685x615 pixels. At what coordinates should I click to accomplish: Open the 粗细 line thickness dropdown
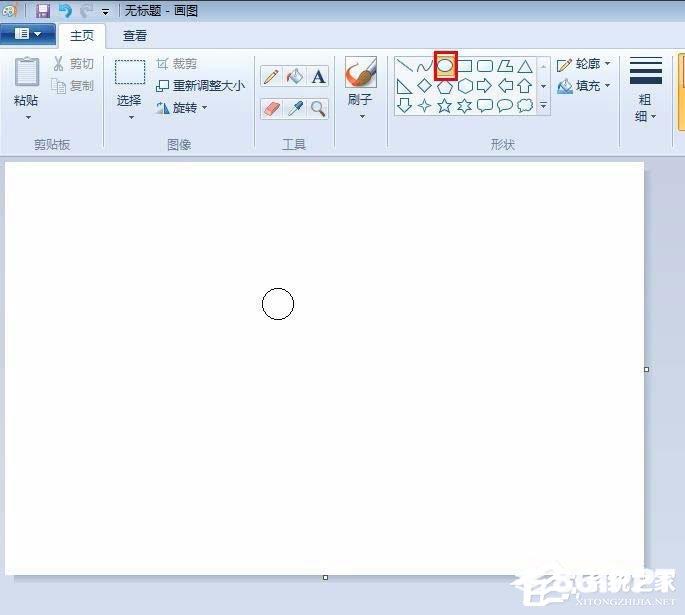645,90
